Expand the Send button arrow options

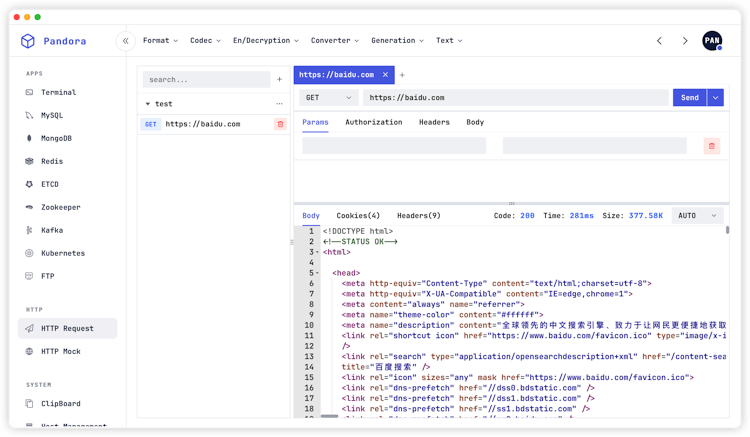(715, 98)
